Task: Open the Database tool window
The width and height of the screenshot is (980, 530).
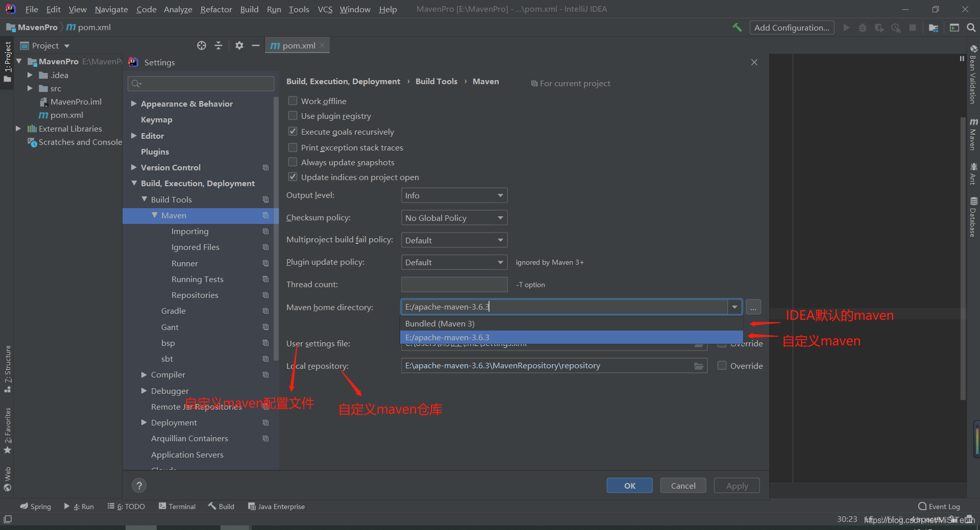Action: [x=973, y=217]
